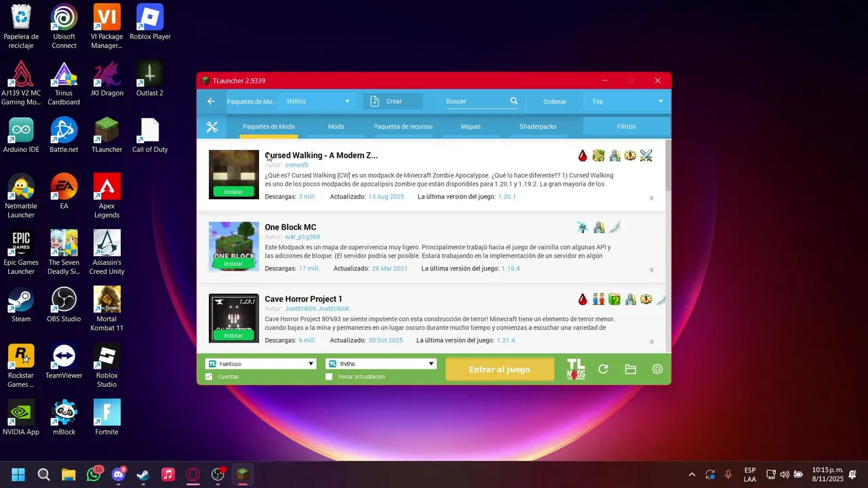This screenshot has height=488, width=868.
Task: Favorite Cursed Walking with its star
Action: pos(651,198)
